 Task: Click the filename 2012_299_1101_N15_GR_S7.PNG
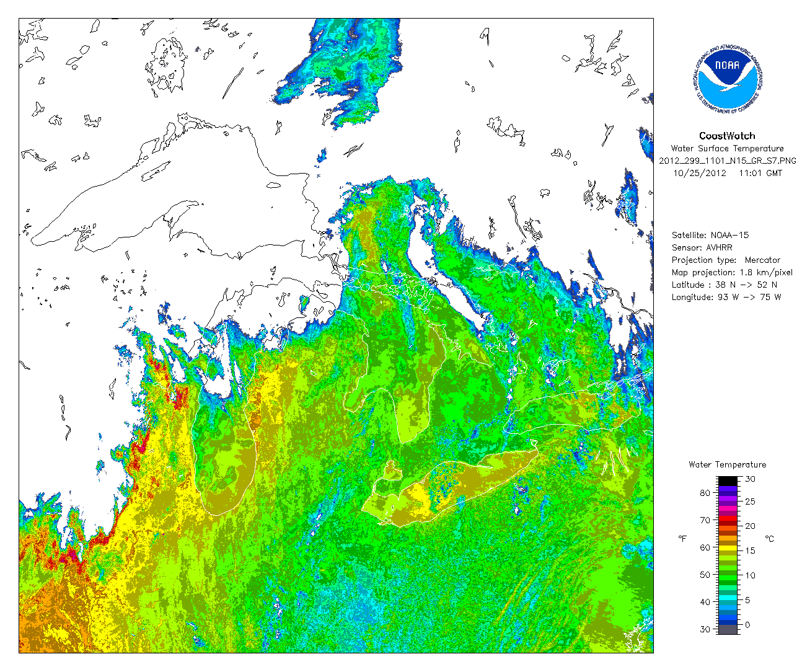click(x=728, y=161)
